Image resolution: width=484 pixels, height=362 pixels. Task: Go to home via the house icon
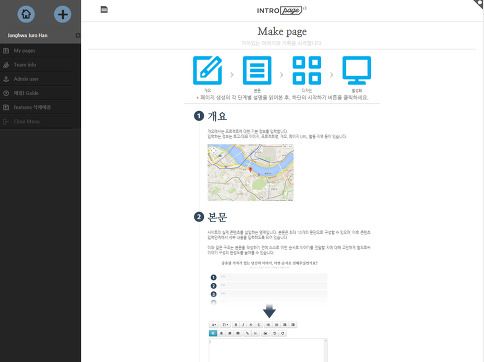coord(26,14)
